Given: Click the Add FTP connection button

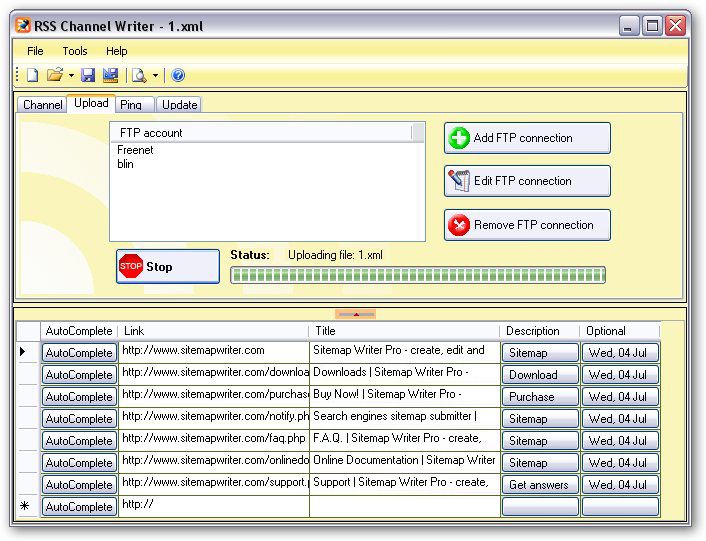Looking at the screenshot, I should pos(527,138).
